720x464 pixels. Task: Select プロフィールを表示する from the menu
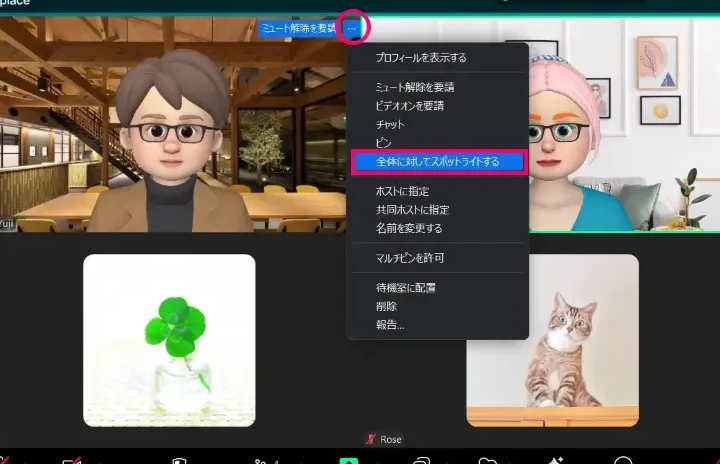pos(420,58)
